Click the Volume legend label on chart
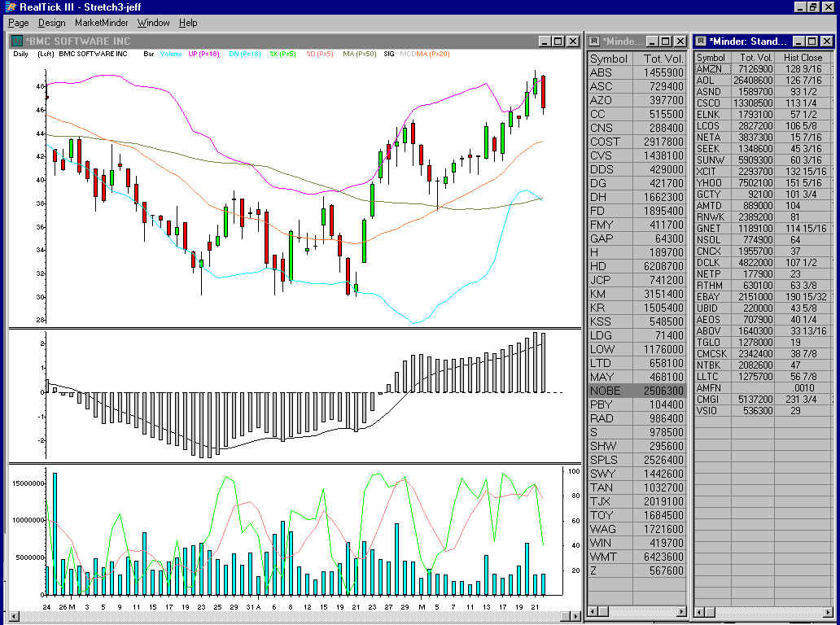Image resolution: width=840 pixels, height=625 pixels. point(170,54)
